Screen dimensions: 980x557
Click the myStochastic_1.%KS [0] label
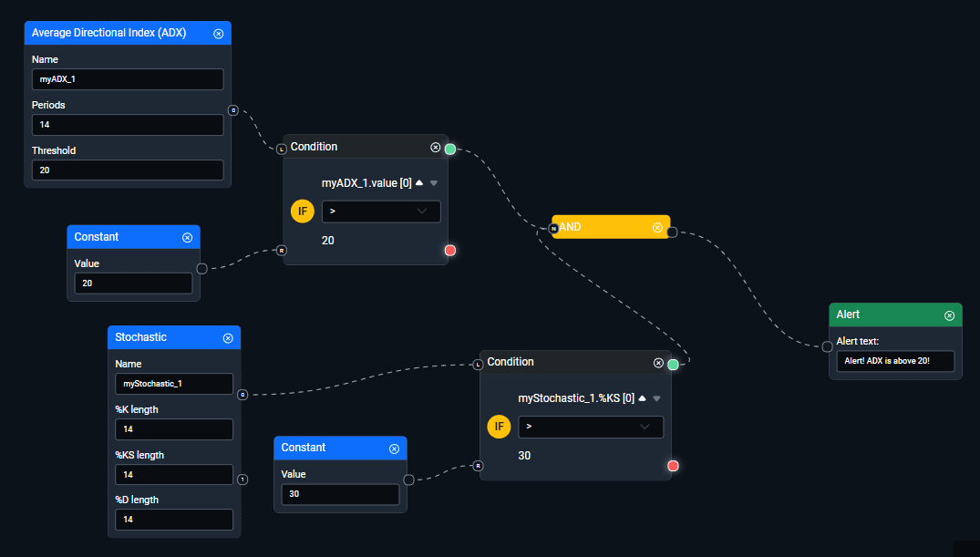(x=576, y=398)
